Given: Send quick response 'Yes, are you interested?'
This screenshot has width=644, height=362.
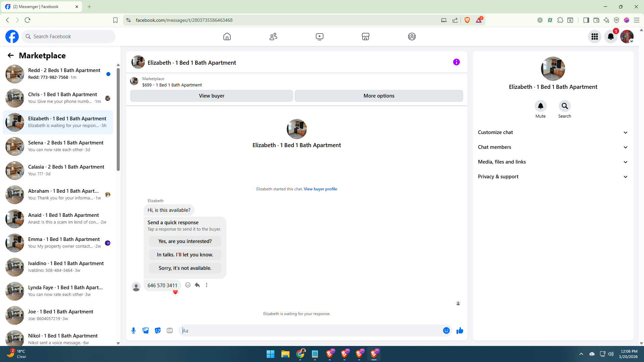Looking at the screenshot, I should 185,241.
